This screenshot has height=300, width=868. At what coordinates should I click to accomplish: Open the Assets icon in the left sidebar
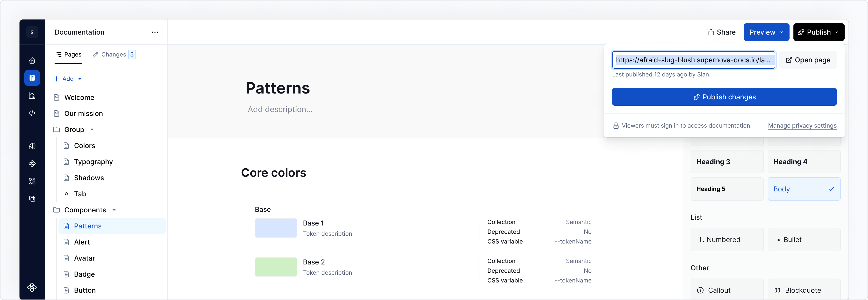point(32,181)
